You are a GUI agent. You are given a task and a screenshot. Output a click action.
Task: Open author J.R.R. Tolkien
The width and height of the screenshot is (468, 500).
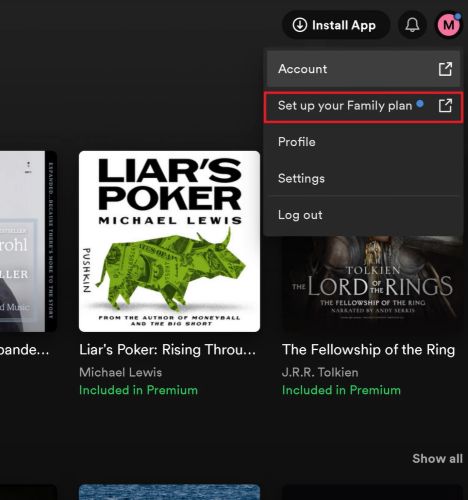(x=320, y=372)
